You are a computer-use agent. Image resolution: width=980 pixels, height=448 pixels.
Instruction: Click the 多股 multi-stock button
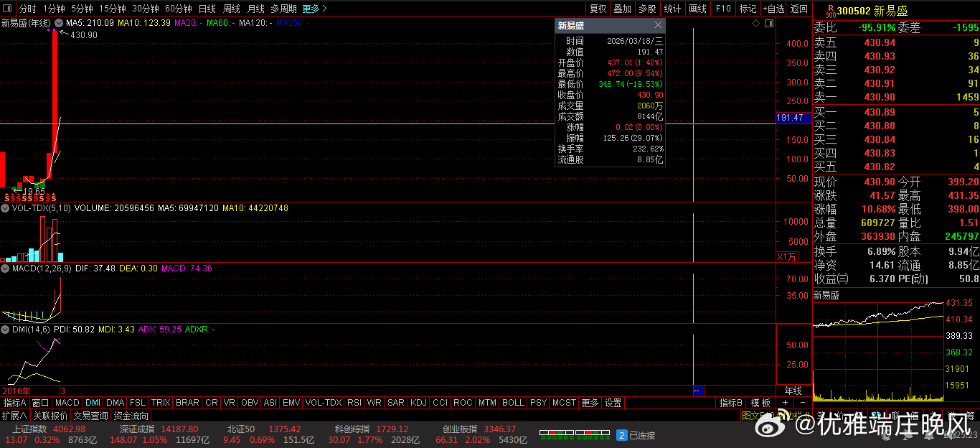pos(647,9)
